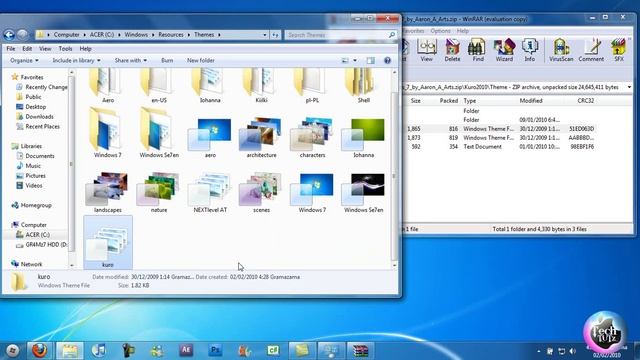The height and width of the screenshot is (360, 640).
Task: Click ACER (C:) in the breadcrumb
Action: coord(102,35)
